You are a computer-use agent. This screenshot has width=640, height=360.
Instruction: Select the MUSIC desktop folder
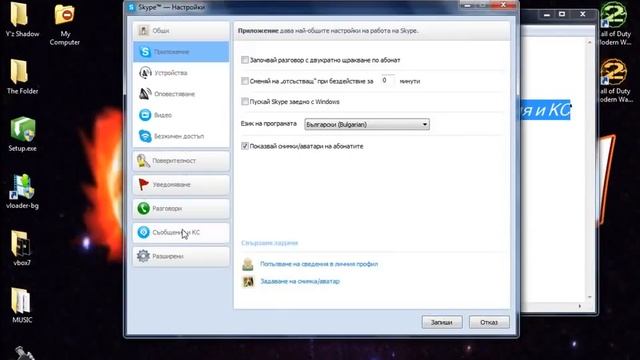(22, 305)
